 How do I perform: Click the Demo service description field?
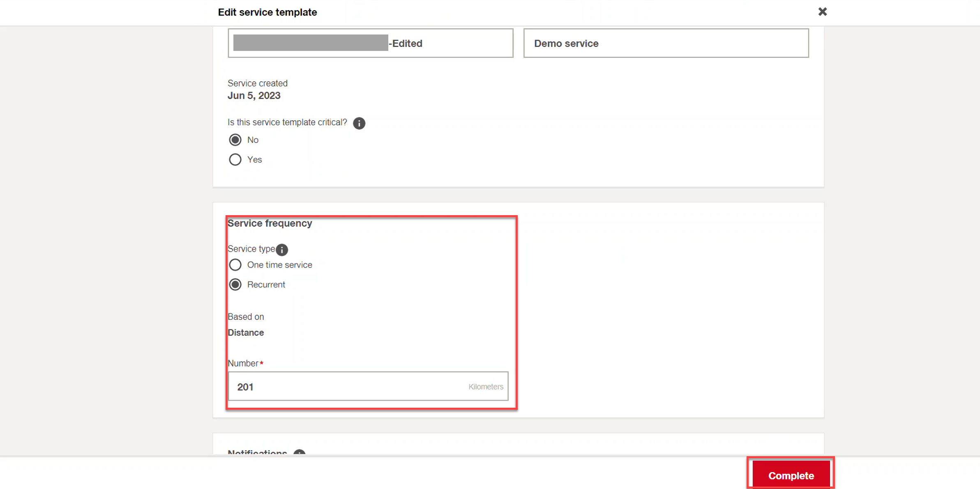coord(666,43)
